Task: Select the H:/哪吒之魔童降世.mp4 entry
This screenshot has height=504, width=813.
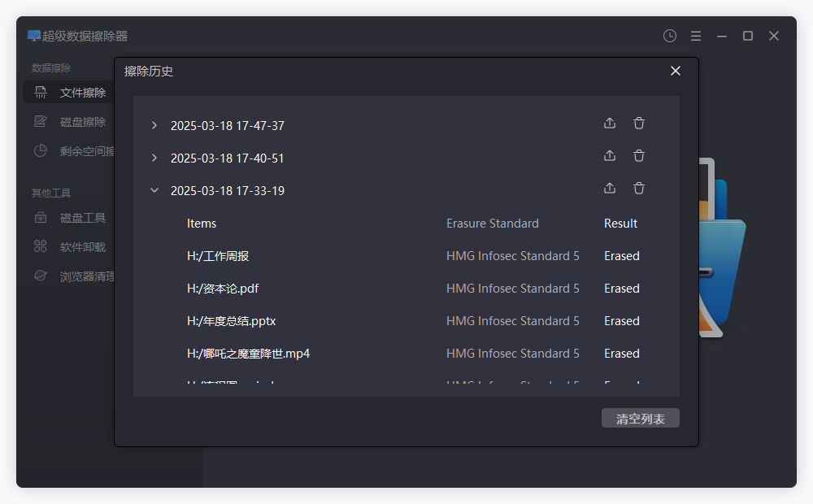Action: point(248,354)
